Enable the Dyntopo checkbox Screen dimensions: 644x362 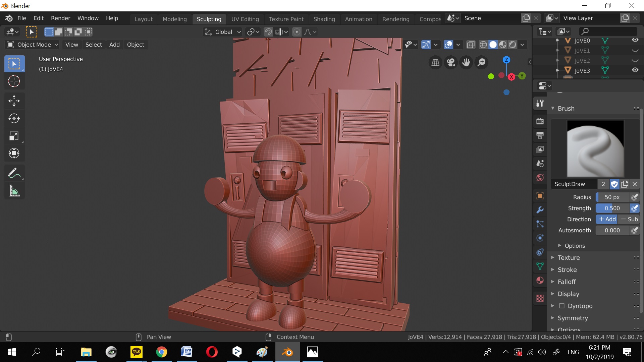pos(562,306)
